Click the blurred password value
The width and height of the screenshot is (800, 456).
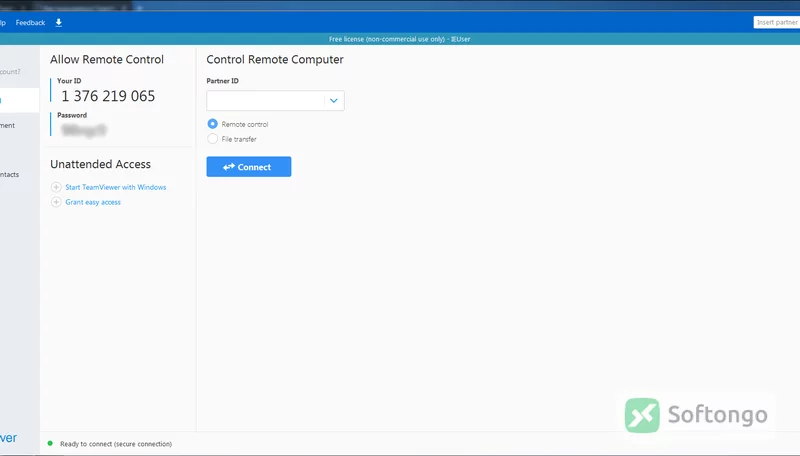click(83, 131)
